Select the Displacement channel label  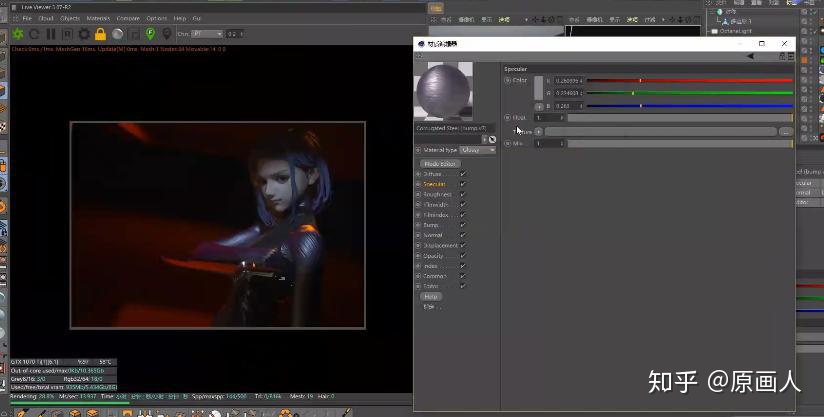[x=440, y=245]
